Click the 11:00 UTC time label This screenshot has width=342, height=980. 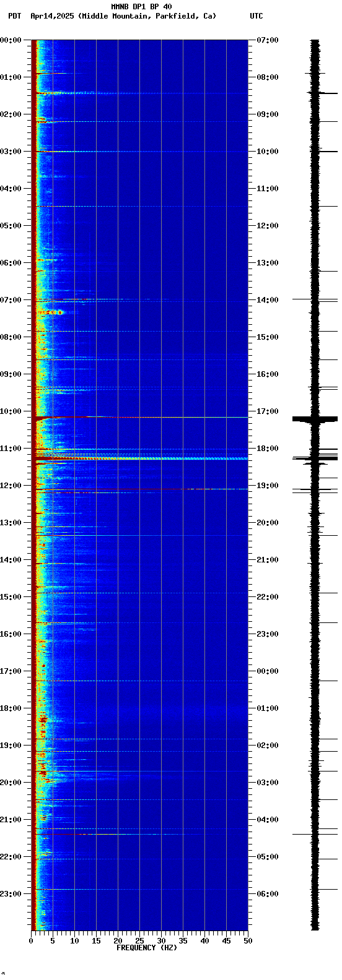coord(268,189)
